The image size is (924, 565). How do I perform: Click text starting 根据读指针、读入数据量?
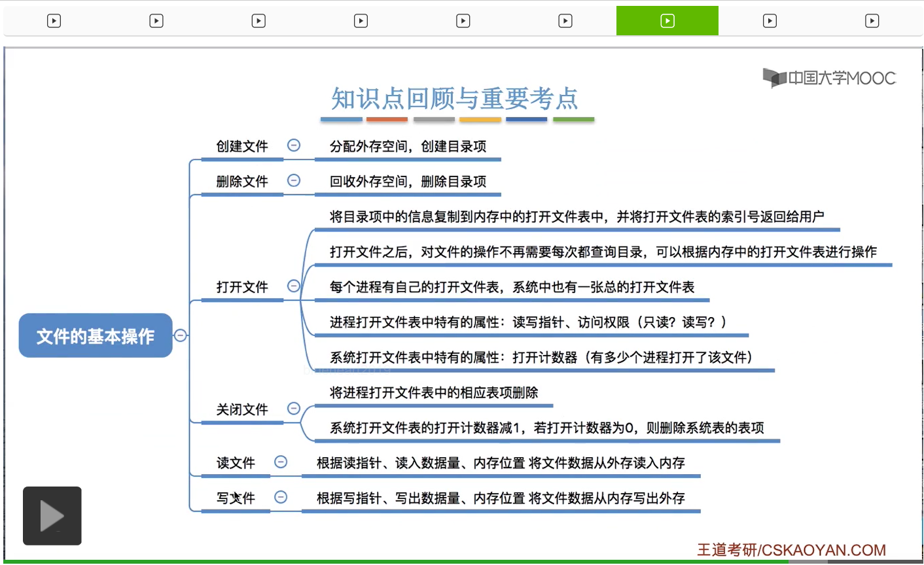[x=501, y=463]
